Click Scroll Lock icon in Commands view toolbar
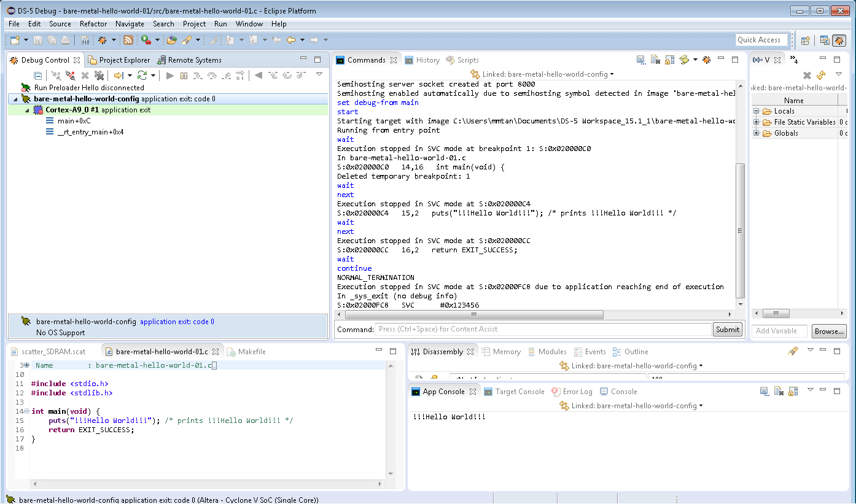The height and width of the screenshot is (504, 856). point(669,60)
